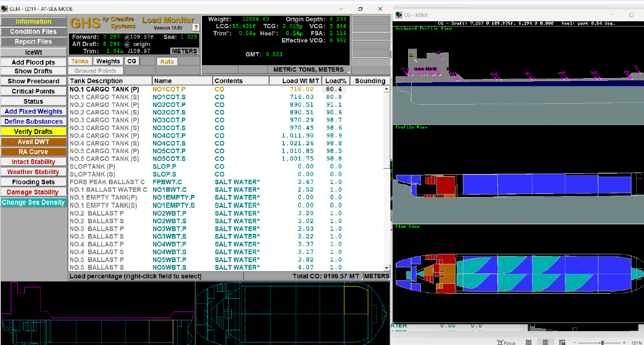Image resolution: width=644 pixels, height=345 pixels.
Task: Open Define Substances
Action: (33, 122)
